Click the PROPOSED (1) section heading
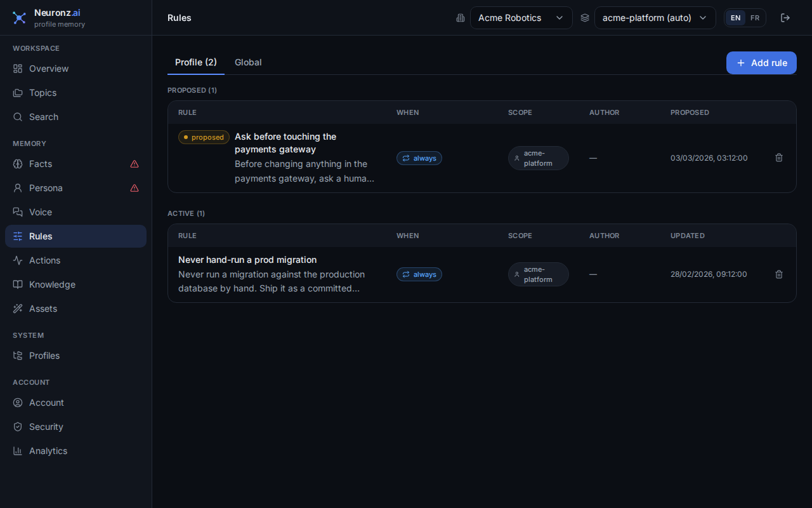Screen dimensions: 812x508 click(x=192, y=90)
